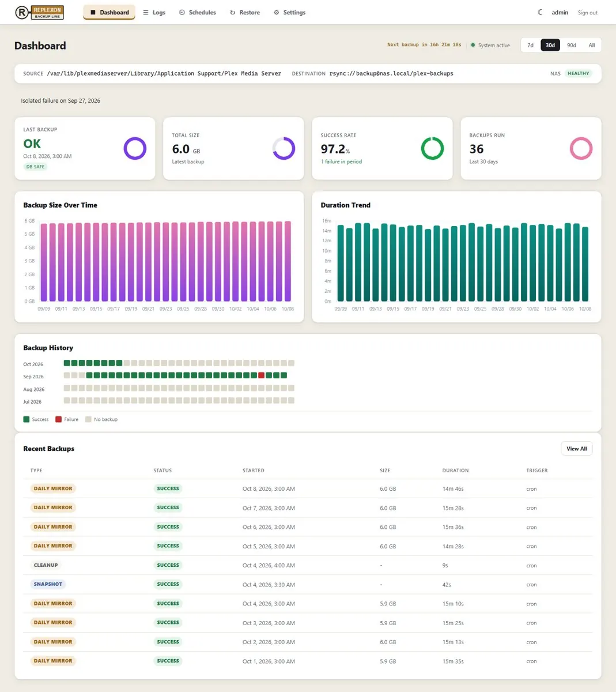
Task: Click the '1 failure in period' text
Action: click(341, 161)
